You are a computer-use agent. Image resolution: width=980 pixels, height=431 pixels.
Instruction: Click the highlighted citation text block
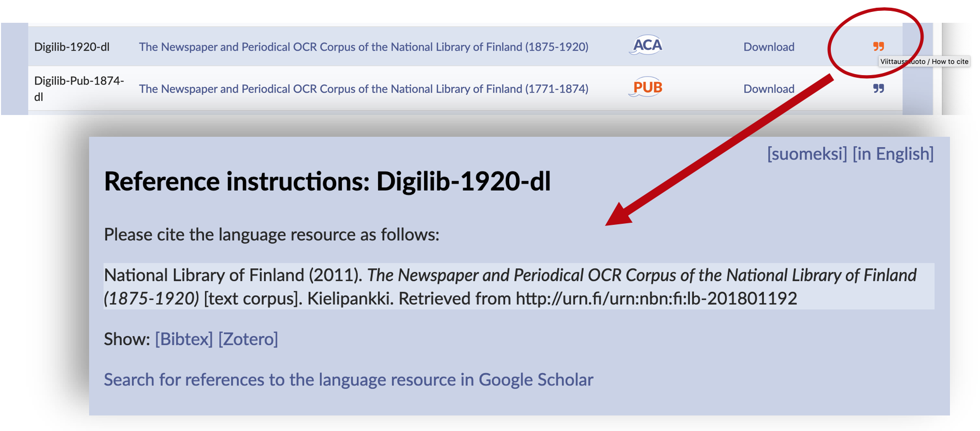tap(518, 286)
